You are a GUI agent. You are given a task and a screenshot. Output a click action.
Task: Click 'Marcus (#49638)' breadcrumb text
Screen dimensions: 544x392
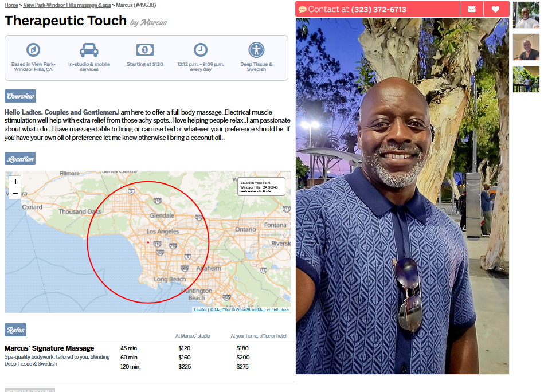pos(136,5)
